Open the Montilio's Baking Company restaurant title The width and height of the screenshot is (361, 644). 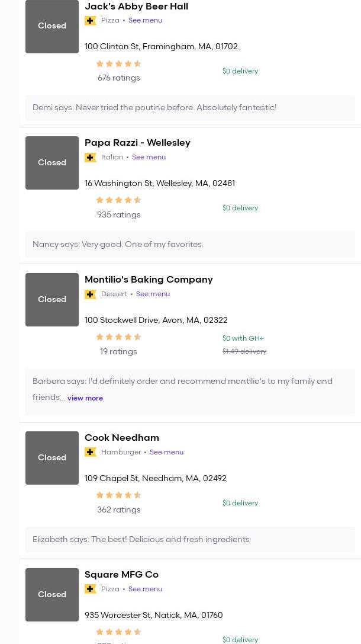coord(149,280)
